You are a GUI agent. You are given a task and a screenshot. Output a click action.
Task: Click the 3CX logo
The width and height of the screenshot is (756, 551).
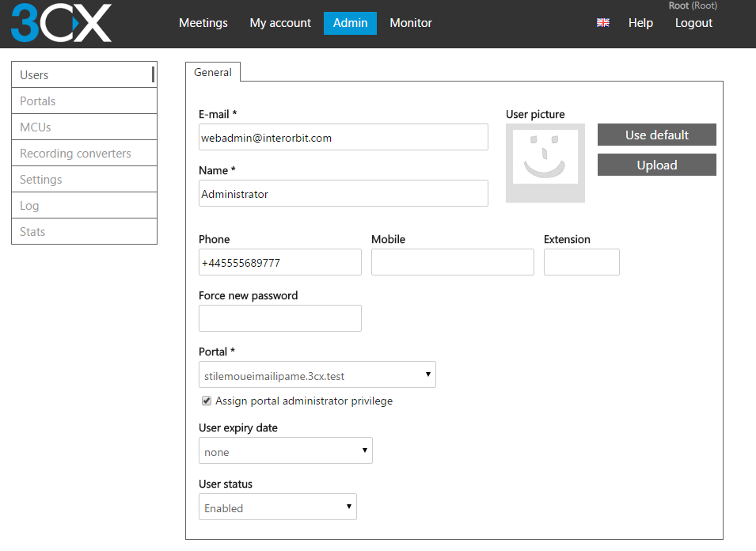click(61, 23)
